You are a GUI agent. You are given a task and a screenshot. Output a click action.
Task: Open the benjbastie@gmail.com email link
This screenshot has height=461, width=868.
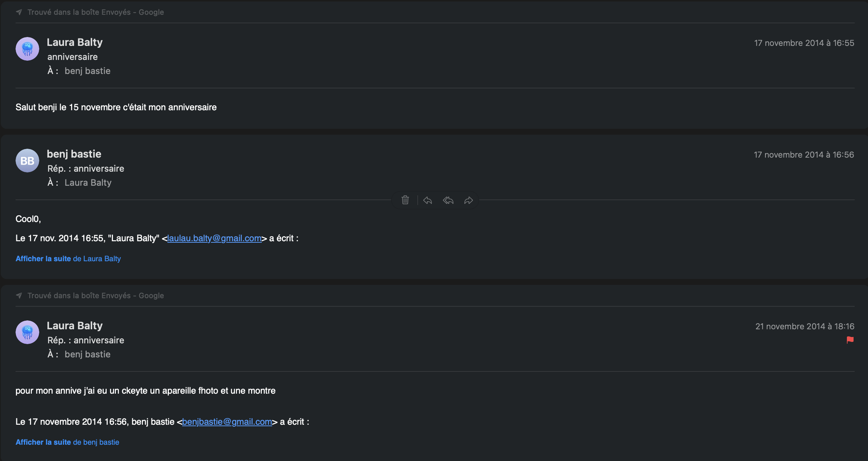point(227,422)
